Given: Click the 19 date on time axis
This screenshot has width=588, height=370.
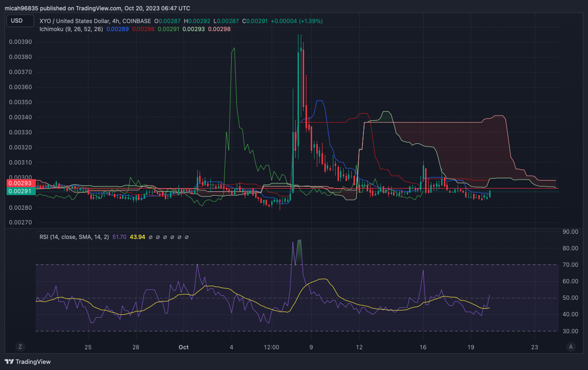Looking at the screenshot, I should click(x=471, y=347).
